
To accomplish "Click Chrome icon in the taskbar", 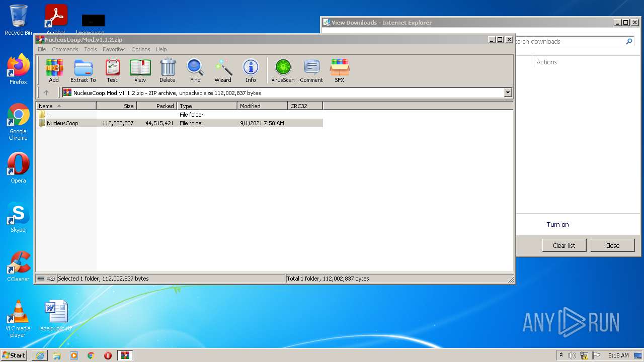I will tap(91, 355).
